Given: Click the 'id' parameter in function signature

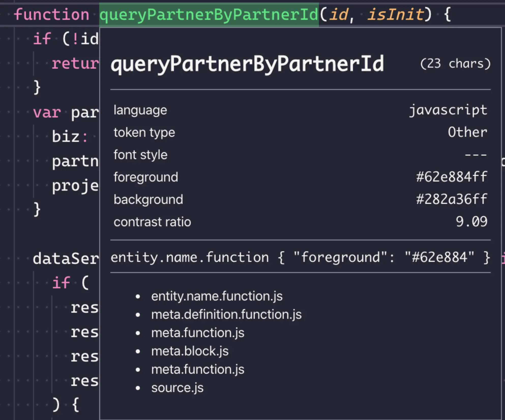Looking at the screenshot, I should [339, 14].
